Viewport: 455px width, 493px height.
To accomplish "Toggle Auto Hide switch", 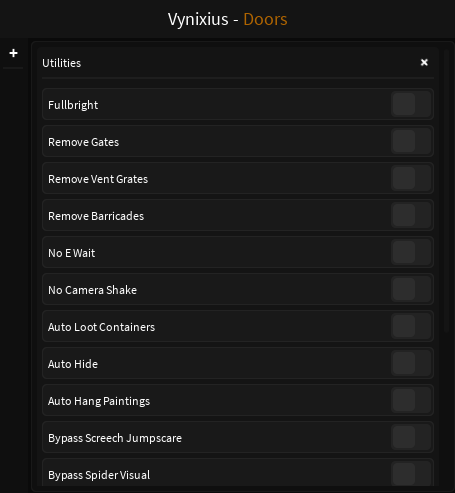I will tap(411, 363).
